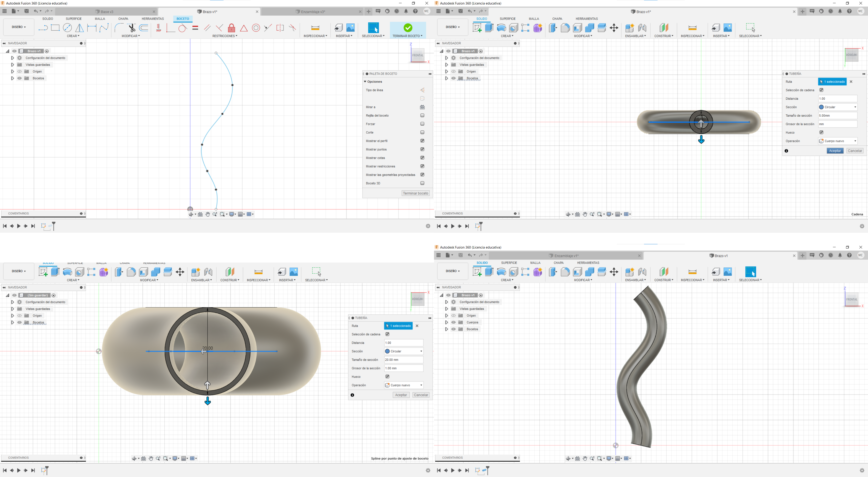Screen dimensions: 868x477
Task: Toggle Mostrar cotas checkbox
Action: point(422,158)
